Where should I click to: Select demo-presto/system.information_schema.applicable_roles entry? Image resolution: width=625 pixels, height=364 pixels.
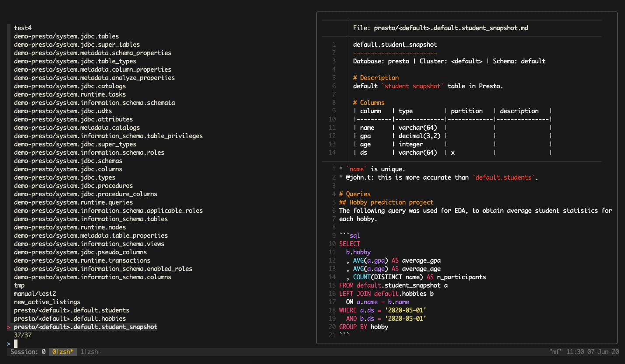coord(108,211)
